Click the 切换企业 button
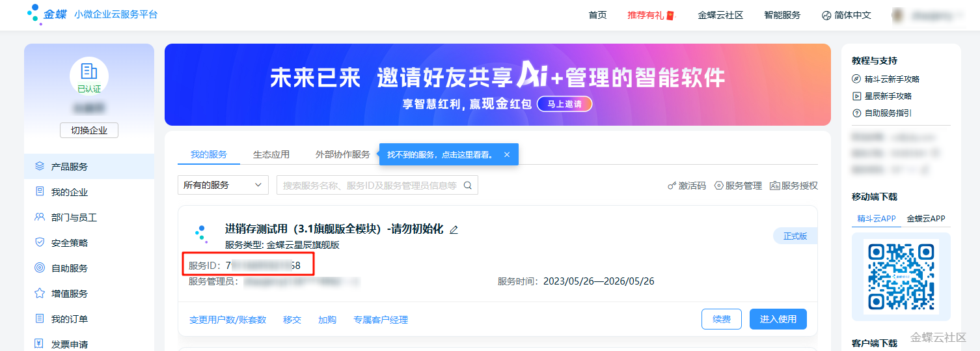Image resolution: width=980 pixels, height=351 pixels. 89,130
